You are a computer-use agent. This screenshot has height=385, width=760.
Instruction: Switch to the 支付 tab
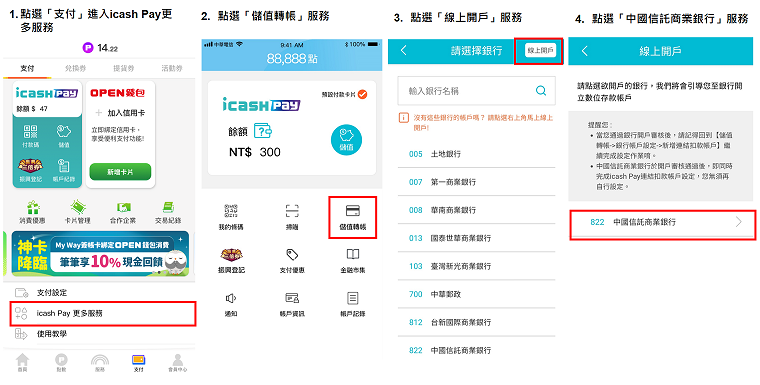point(27,68)
